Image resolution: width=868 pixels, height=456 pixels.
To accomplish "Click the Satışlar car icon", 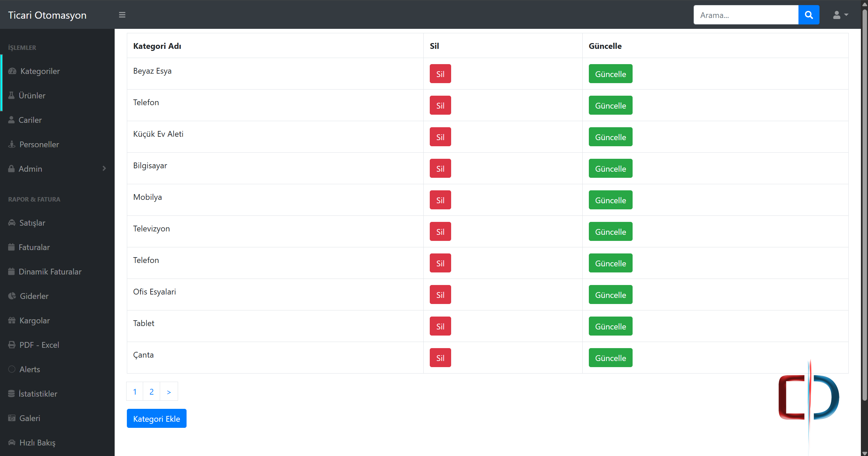I will 12,223.
